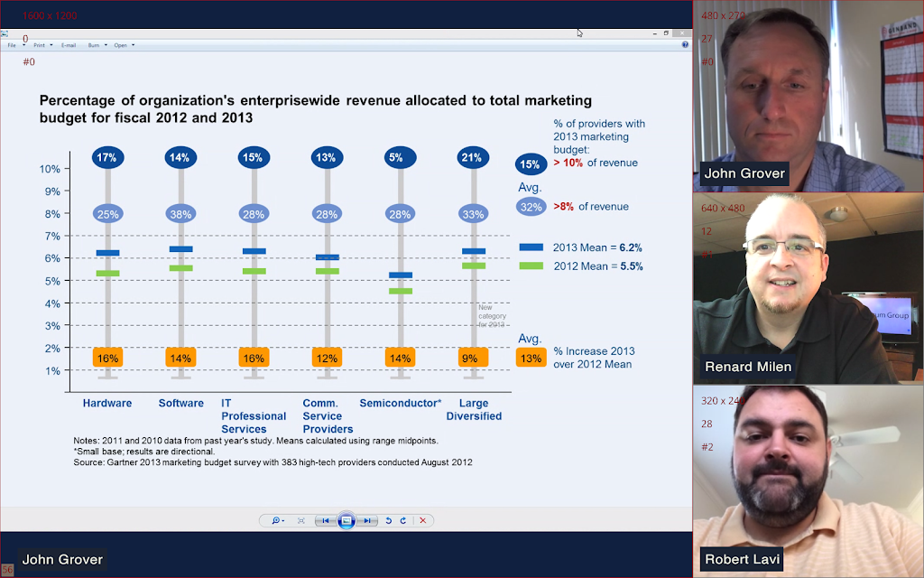Restore the Photo Viewer window
The image size is (924, 578).
point(667,33)
